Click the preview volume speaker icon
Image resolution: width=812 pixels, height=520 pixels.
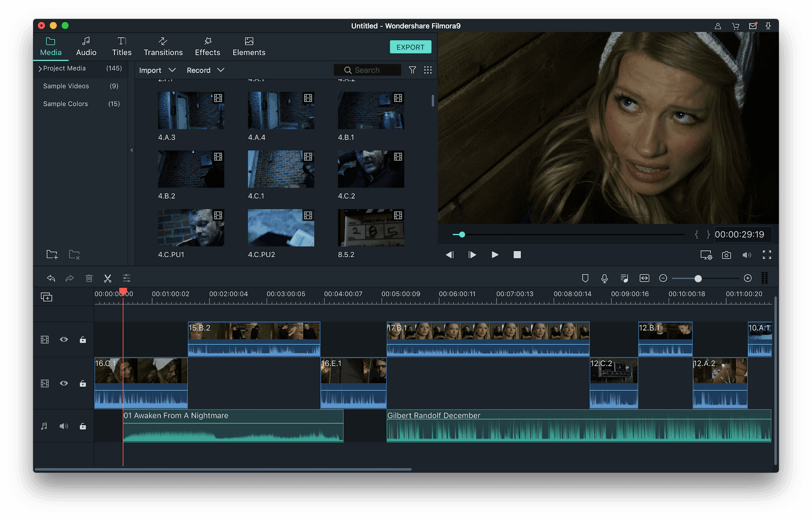[x=747, y=255]
